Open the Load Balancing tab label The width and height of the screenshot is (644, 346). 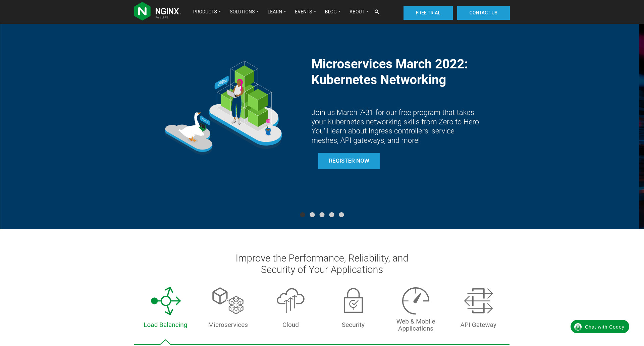tap(165, 325)
